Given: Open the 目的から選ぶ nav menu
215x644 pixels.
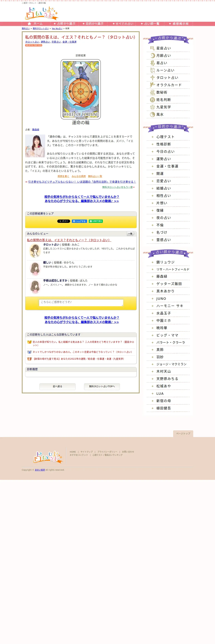Looking at the screenshot, I should 93,24.
